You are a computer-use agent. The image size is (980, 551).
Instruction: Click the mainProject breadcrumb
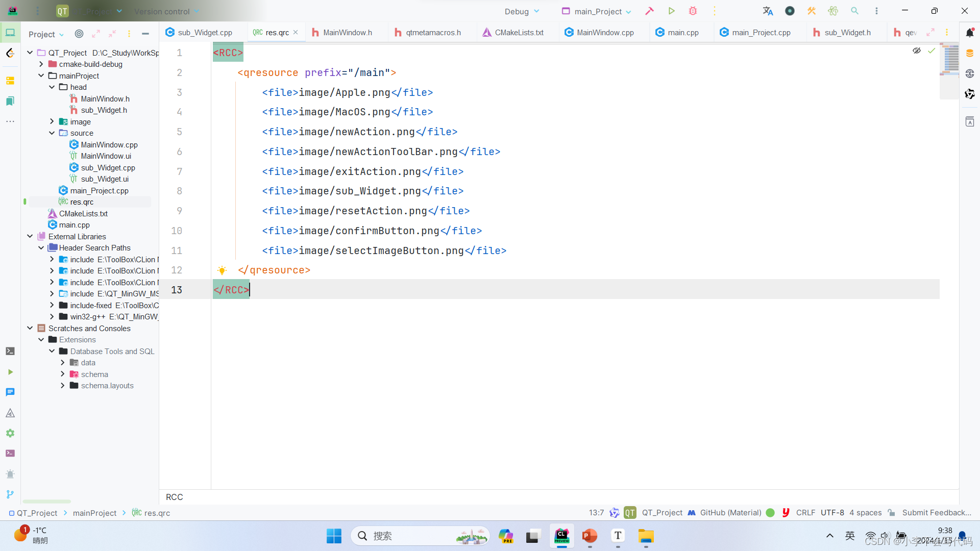(x=94, y=513)
